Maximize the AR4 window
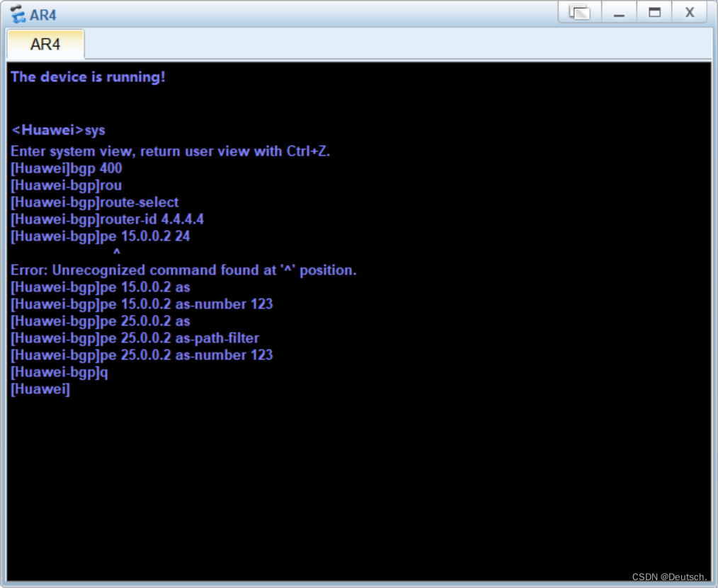 tap(654, 12)
